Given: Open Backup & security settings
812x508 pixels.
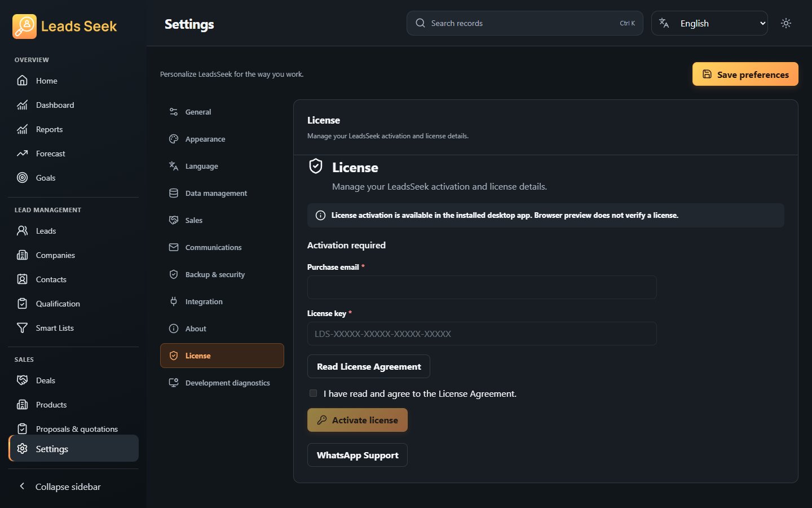Looking at the screenshot, I should (x=222, y=274).
